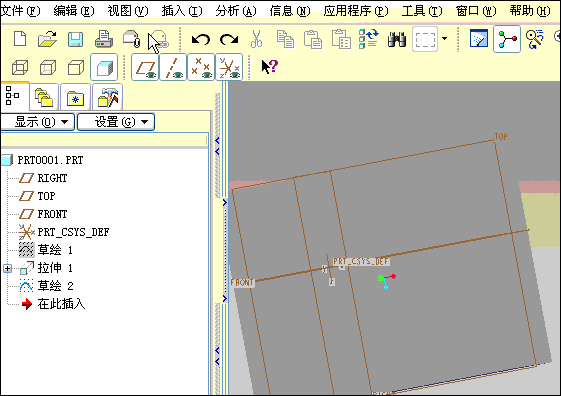Activate context-sensitive help pointer
The image size is (561, 396).
[x=269, y=67]
